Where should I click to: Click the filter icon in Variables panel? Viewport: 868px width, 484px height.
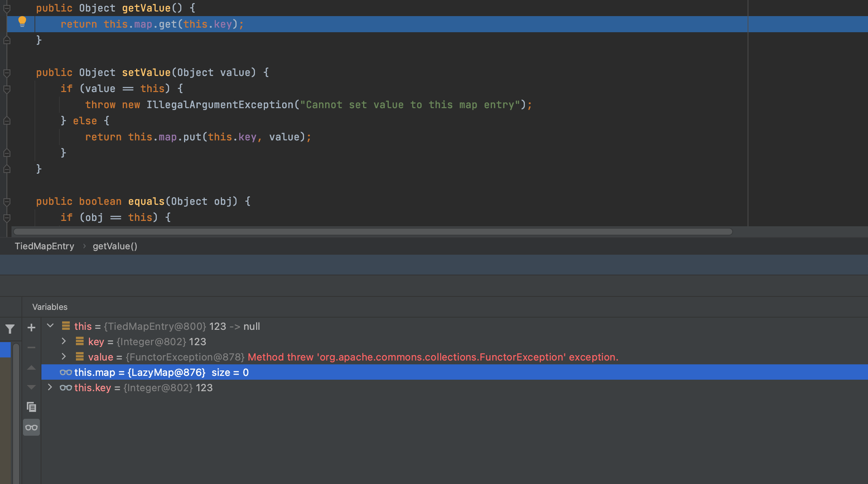(x=10, y=329)
